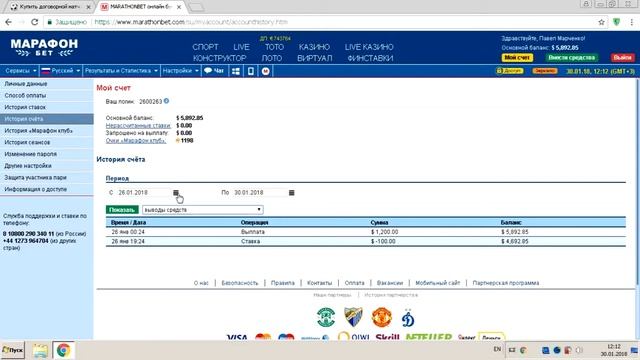Image resolution: width=640 pixels, height=360 pixels.
Task: Click the start date field 26.01.2018
Action: tap(143, 193)
